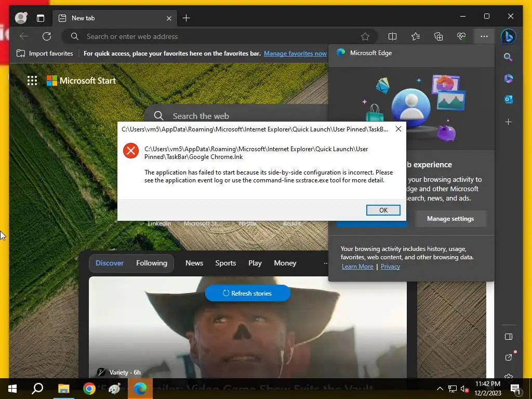Viewport: 532px width, 399px height.
Task: Close the New tab tab
Action: pyautogui.click(x=169, y=18)
